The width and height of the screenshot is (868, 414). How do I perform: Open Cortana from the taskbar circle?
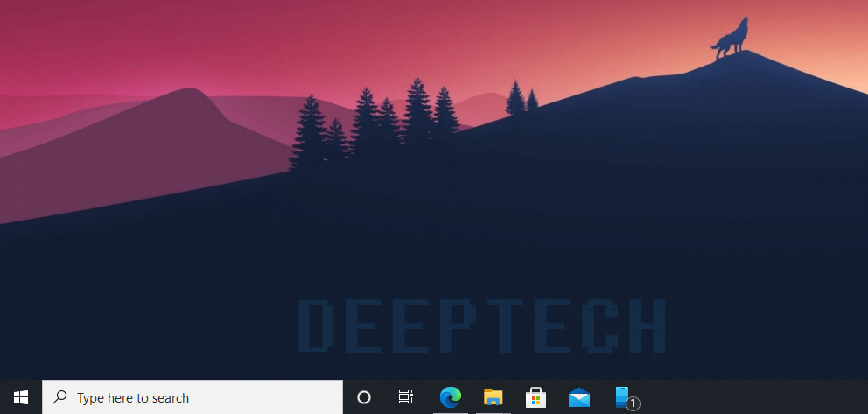click(x=364, y=397)
